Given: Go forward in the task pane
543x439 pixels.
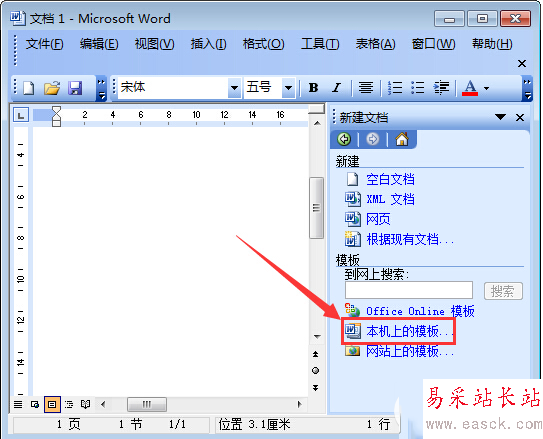Looking at the screenshot, I should click(x=373, y=139).
